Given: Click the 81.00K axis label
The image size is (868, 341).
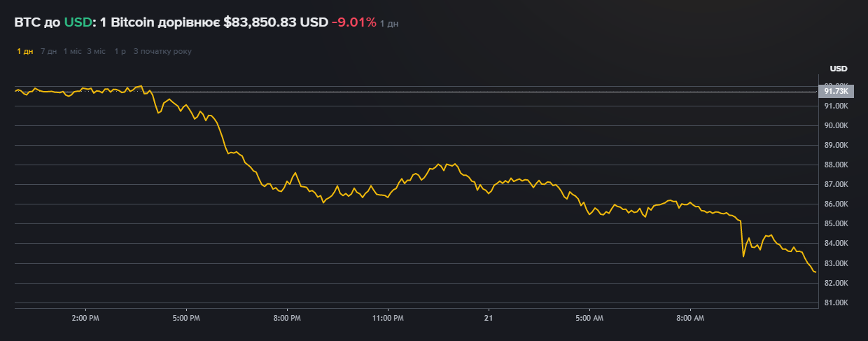Looking at the screenshot, I should [x=836, y=302].
